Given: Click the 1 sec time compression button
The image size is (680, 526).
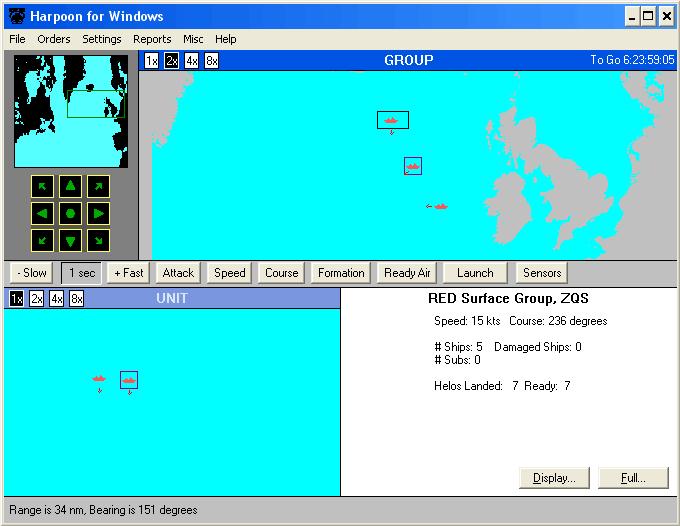Looking at the screenshot, I should pos(82,273).
